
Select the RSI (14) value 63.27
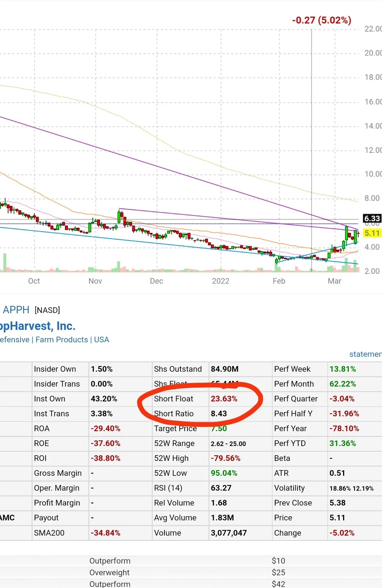coord(221,488)
